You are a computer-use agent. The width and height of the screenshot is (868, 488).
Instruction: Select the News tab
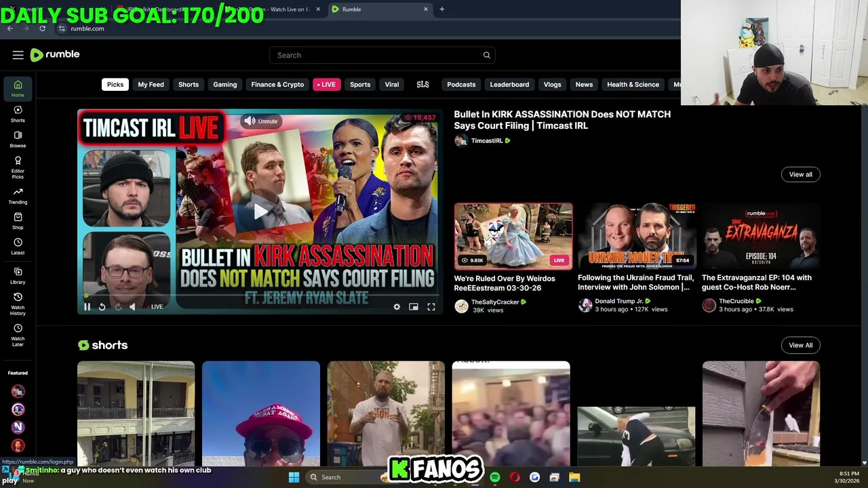coord(584,84)
